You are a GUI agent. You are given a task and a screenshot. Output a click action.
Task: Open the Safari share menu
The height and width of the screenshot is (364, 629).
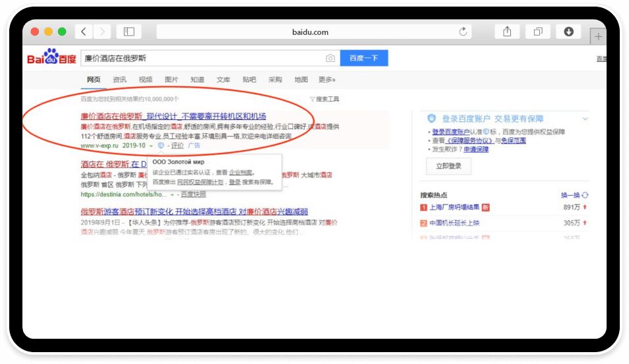click(507, 32)
